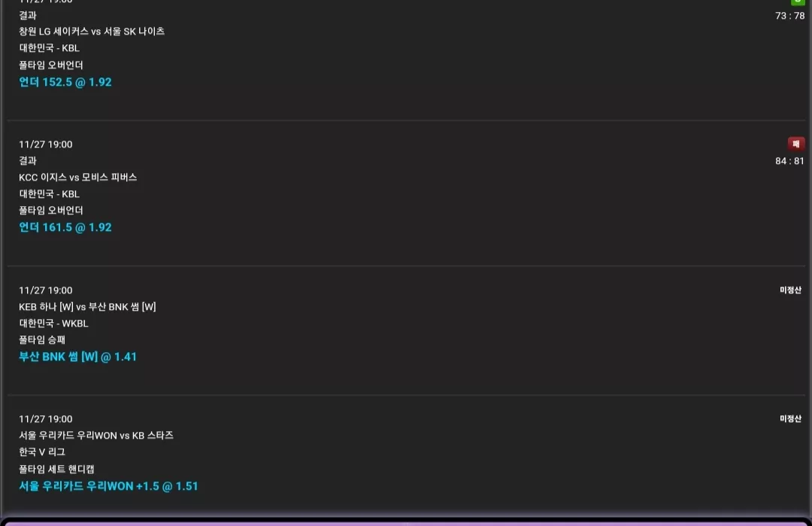
Task: Click the 언더 161.5 @ 1.92 selection
Action: (65, 227)
